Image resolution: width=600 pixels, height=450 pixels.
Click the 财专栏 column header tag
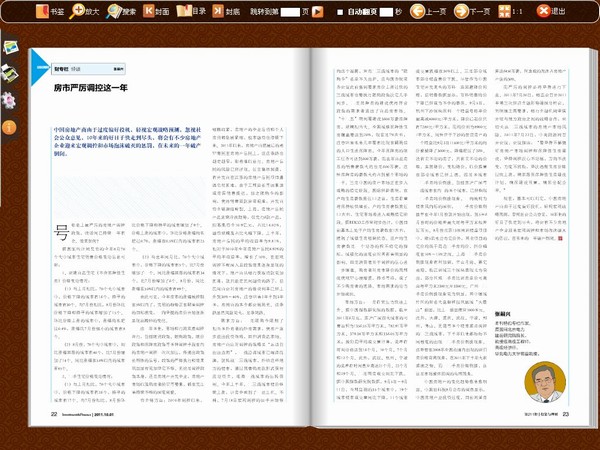[88, 69]
